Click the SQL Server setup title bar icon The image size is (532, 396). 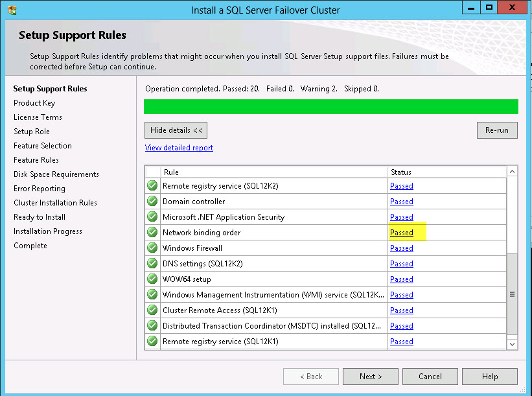point(12,10)
